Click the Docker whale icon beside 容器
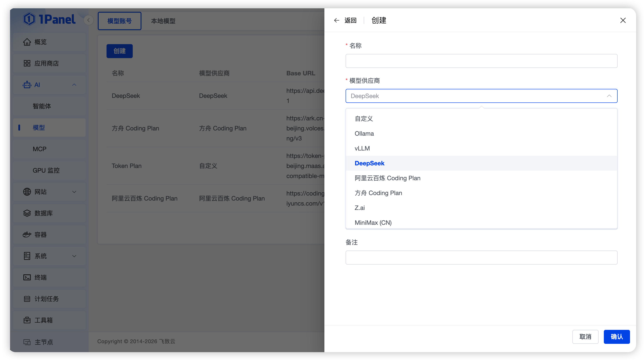 [x=27, y=235]
